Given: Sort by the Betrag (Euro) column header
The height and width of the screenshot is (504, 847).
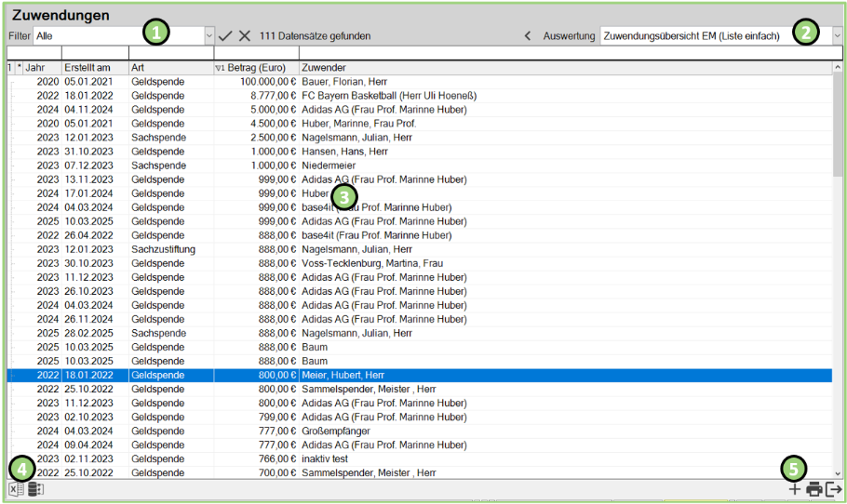Looking at the screenshot, I should click(x=256, y=68).
